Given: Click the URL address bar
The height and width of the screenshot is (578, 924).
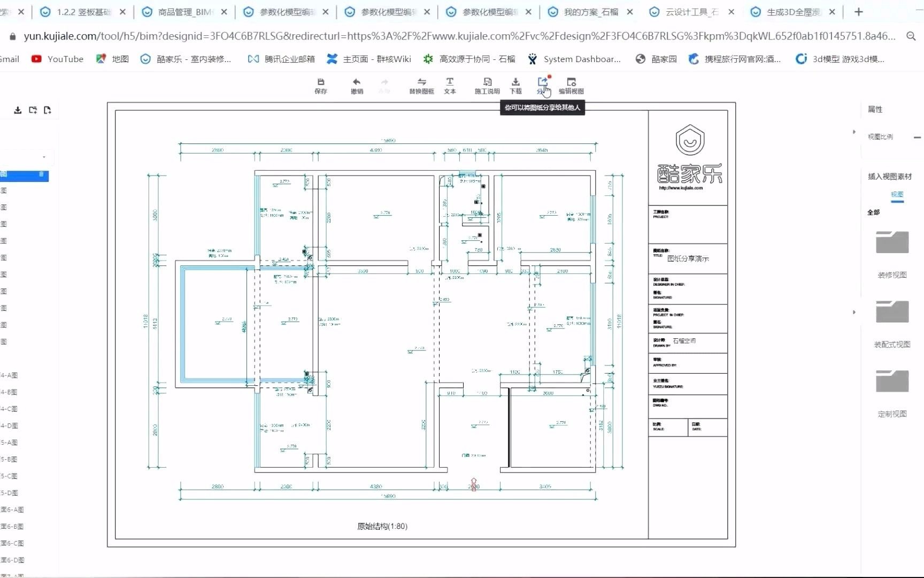Looking at the screenshot, I should 460,36.
